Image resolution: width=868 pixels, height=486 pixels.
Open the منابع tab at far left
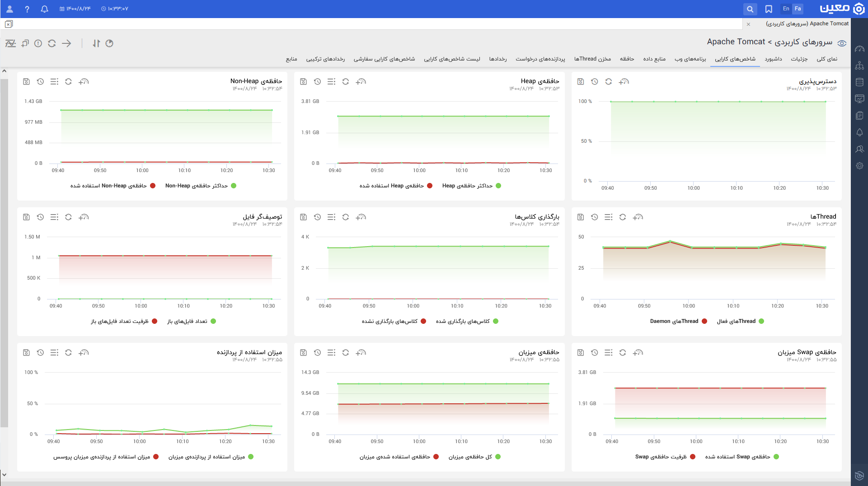(x=291, y=59)
